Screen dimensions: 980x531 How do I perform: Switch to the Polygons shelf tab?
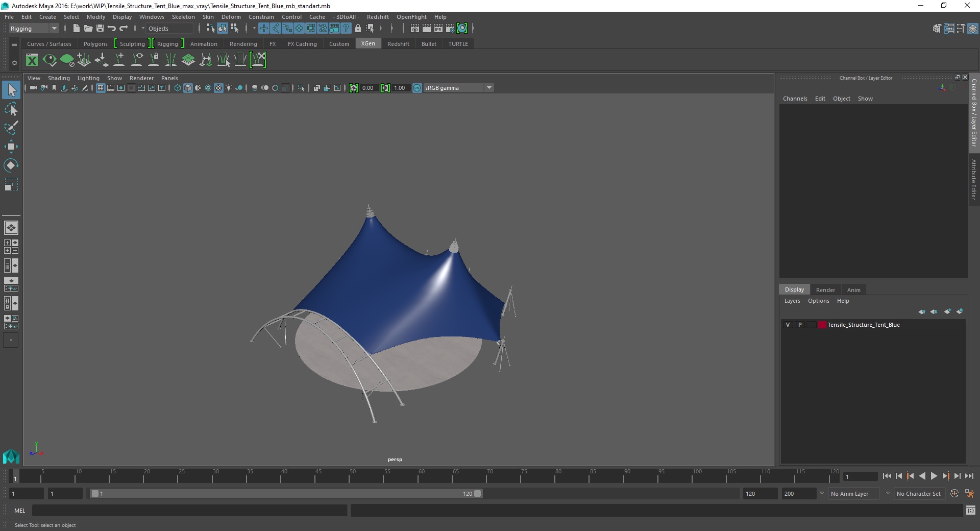[95, 44]
